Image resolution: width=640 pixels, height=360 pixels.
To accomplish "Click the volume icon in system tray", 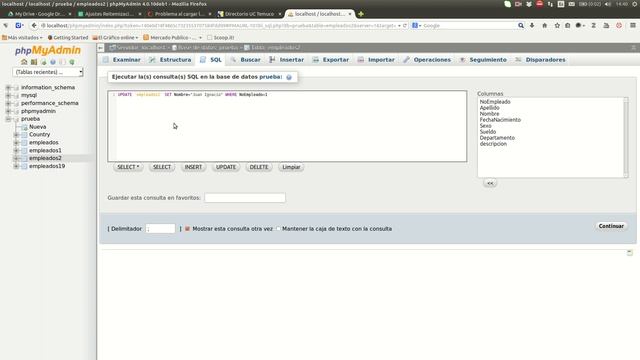I will [608, 4].
